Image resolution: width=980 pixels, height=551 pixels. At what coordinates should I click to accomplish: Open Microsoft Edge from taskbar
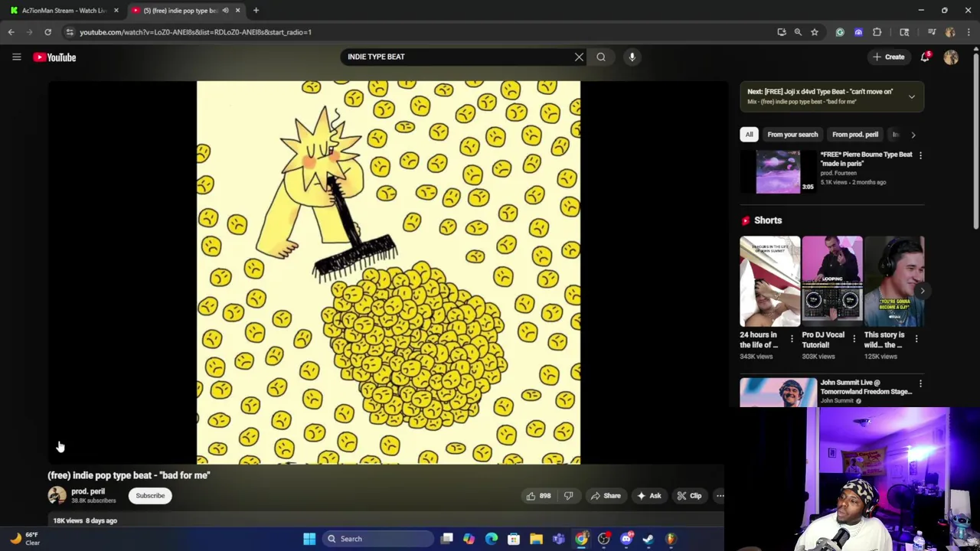pos(492,539)
